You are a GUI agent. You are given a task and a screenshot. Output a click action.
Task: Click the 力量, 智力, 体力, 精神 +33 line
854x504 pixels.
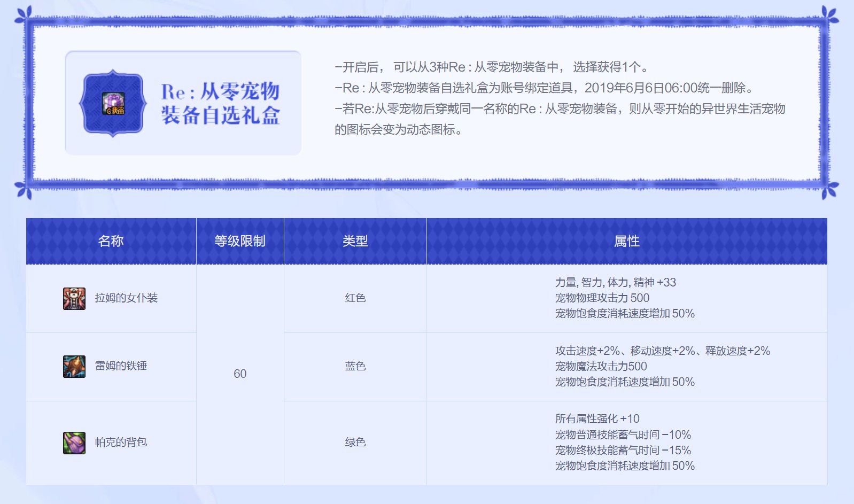coord(616,282)
